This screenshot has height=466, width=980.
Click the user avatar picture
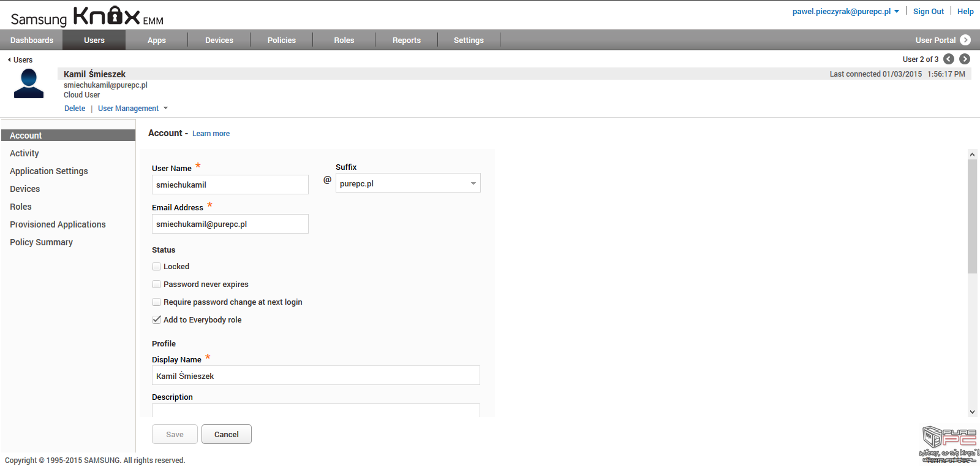pyautogui.click(x=29, y=83)
